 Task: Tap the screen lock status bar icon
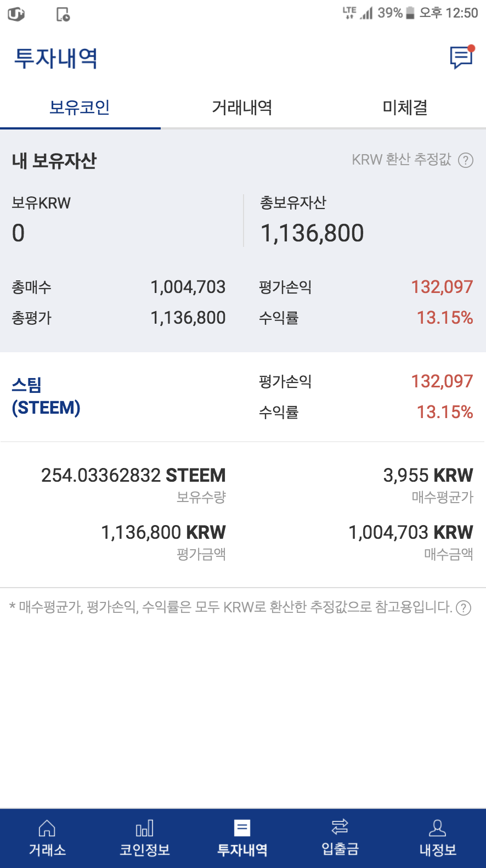(x=63, y=14)
